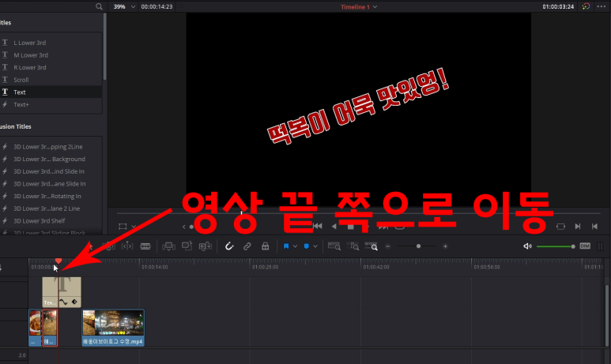Select 3D Lower 3rd...ane Slide In title
The height and width of the screenshot is (364, 611).
point(51,184)
